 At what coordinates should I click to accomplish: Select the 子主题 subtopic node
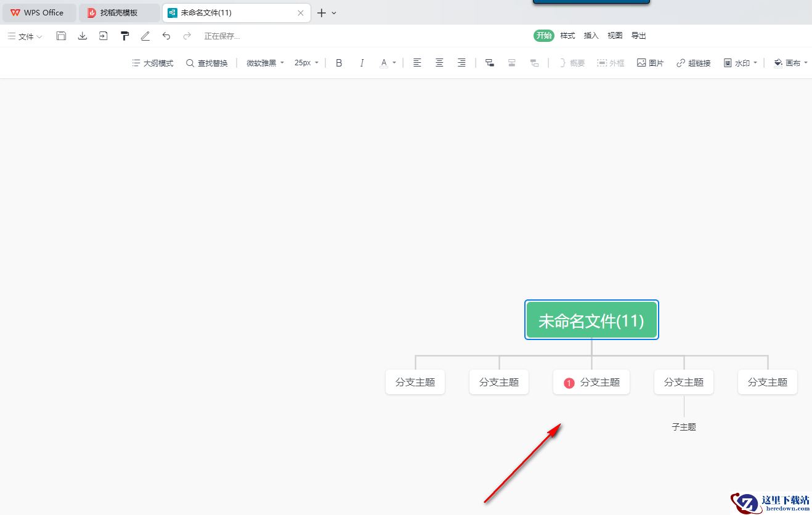(684, 426)
